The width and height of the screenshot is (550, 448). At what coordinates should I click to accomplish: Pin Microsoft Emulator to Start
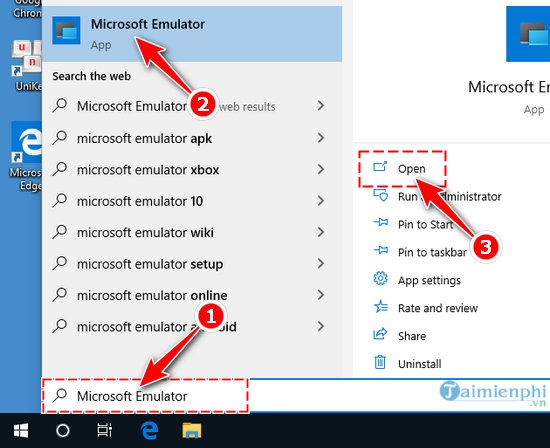coord(425,224)
